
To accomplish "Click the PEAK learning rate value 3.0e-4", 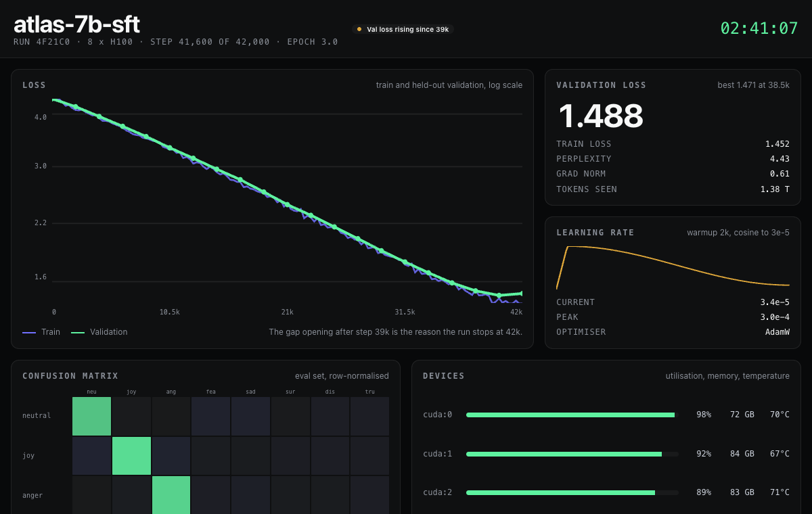I will tap(775, 317).
